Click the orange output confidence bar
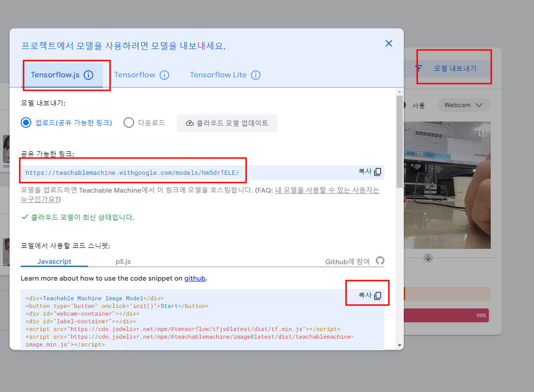Screen dimensions: 534x392 pos(447,294)
